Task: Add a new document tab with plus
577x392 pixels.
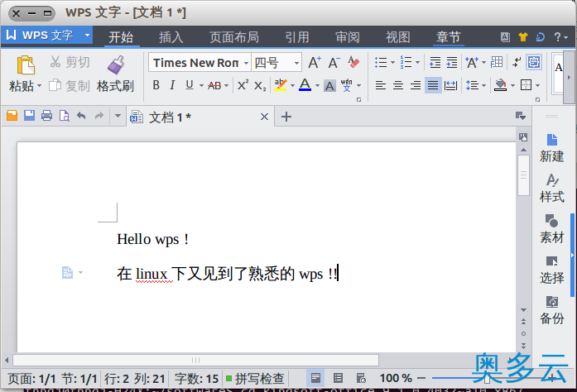Action: pyautogui.click(x=286, y=117)
